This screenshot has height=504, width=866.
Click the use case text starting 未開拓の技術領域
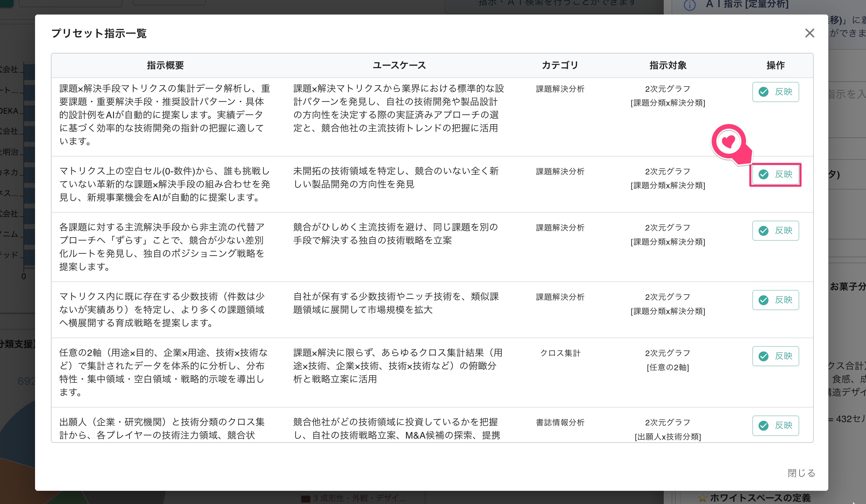coord(396,177)
